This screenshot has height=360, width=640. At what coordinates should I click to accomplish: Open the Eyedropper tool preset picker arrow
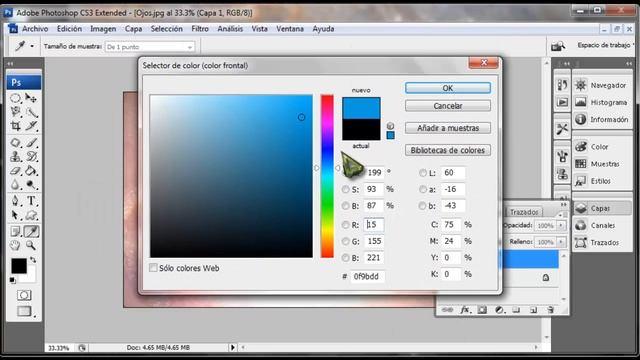[x=32, y=46]
